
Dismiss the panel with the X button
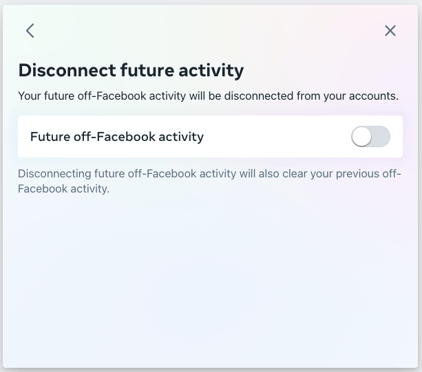(x=390, y=31)
